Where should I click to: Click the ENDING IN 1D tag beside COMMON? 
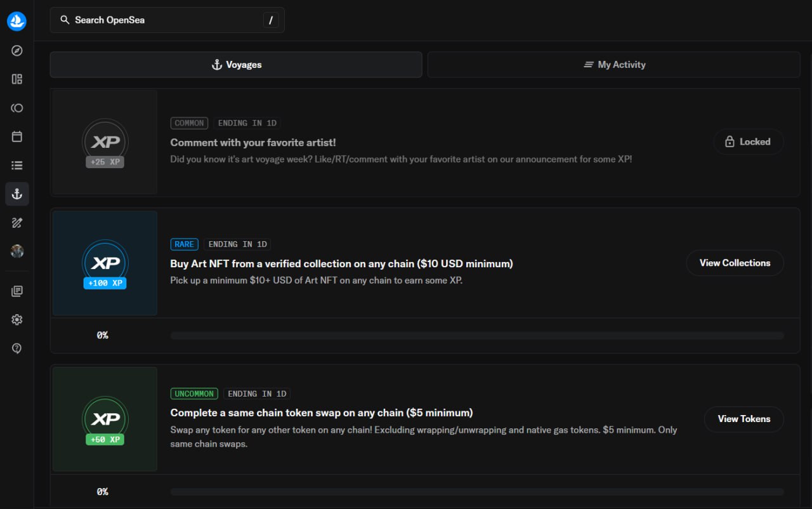click(x=247, y=123)
